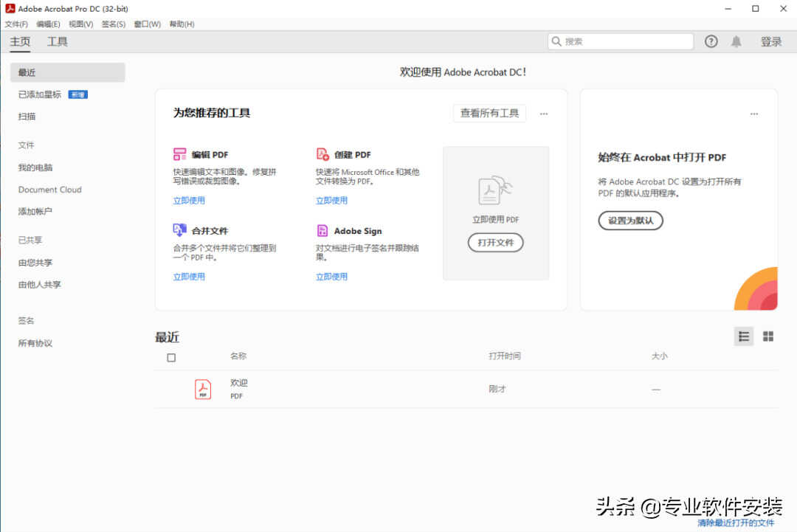The image size is (797, 532).
Task: Click 刚才 opened-time cell
Action: coord(497,389)
